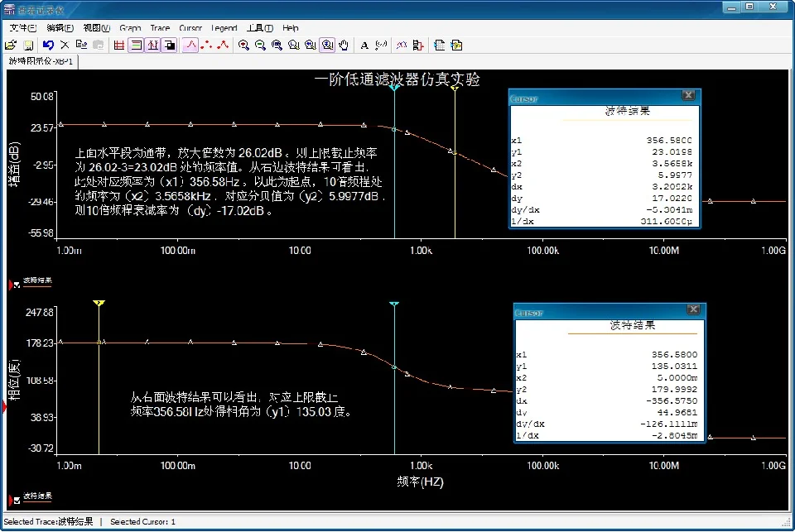Select the Pan hand tool
The height and width of the screenshot is (532, 795).
click(x=344, y=46)
